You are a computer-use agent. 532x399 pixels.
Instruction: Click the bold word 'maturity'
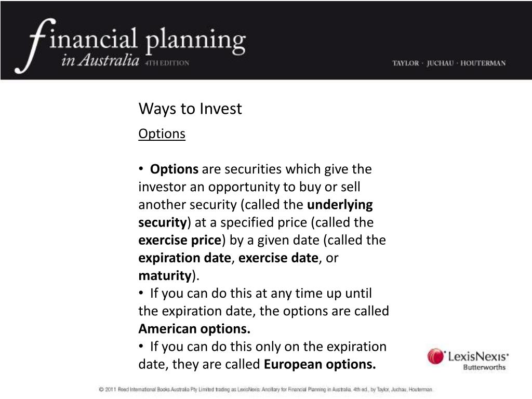(x=165, y=276)
